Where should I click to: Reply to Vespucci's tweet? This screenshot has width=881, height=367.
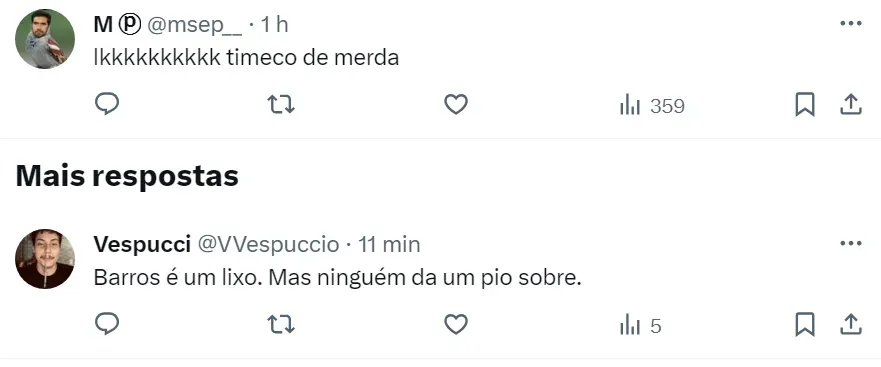(x=107, y=324)
